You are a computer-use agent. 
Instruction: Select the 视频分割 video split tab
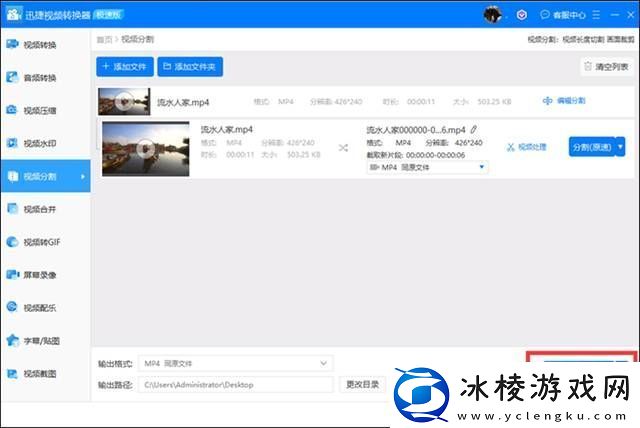point(45,176)
